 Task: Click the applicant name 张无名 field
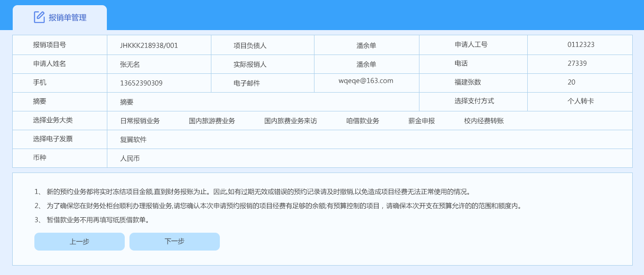click(130, 64)
